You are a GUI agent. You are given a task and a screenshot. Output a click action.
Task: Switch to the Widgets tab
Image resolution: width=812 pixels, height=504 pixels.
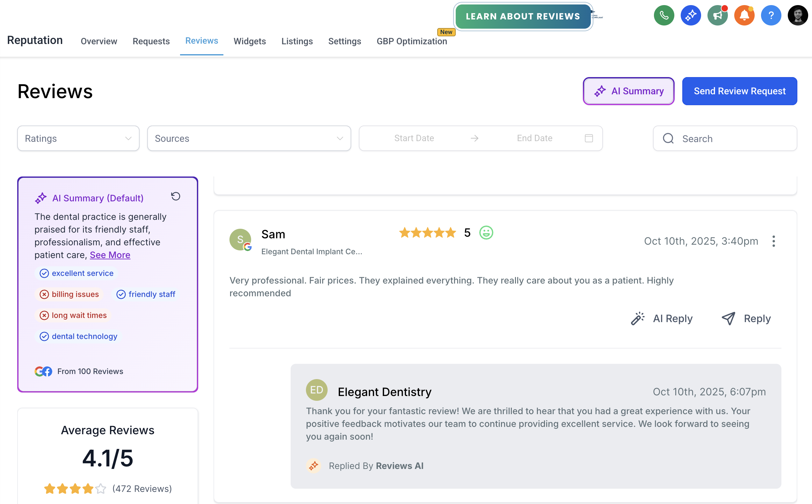point(249,41)
